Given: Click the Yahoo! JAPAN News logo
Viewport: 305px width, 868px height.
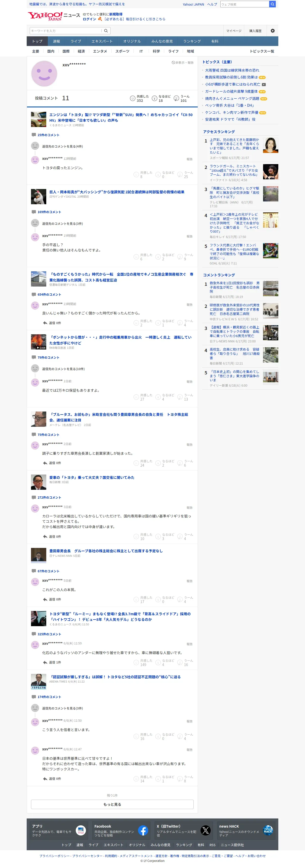Looking at the screenshot, I should click(54, 16).
